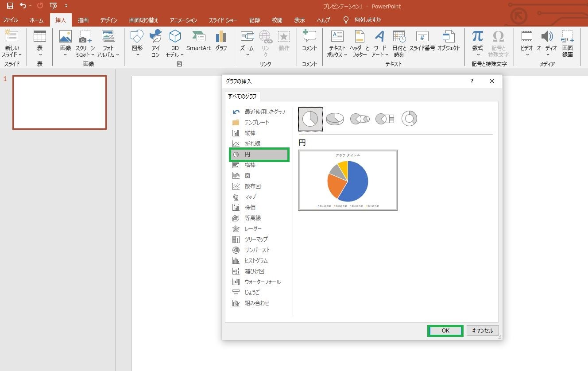The width and height of the screenshot is (588, 371).
Task: Confirm chart insertion with OK
Action: tap(445, 331)
